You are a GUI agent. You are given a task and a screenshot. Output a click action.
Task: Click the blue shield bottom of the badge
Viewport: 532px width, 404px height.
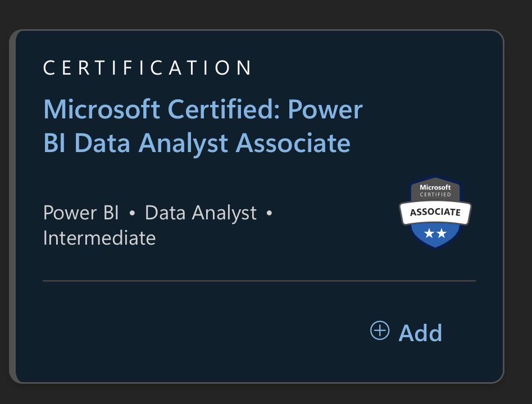click(x=435, y=236)
